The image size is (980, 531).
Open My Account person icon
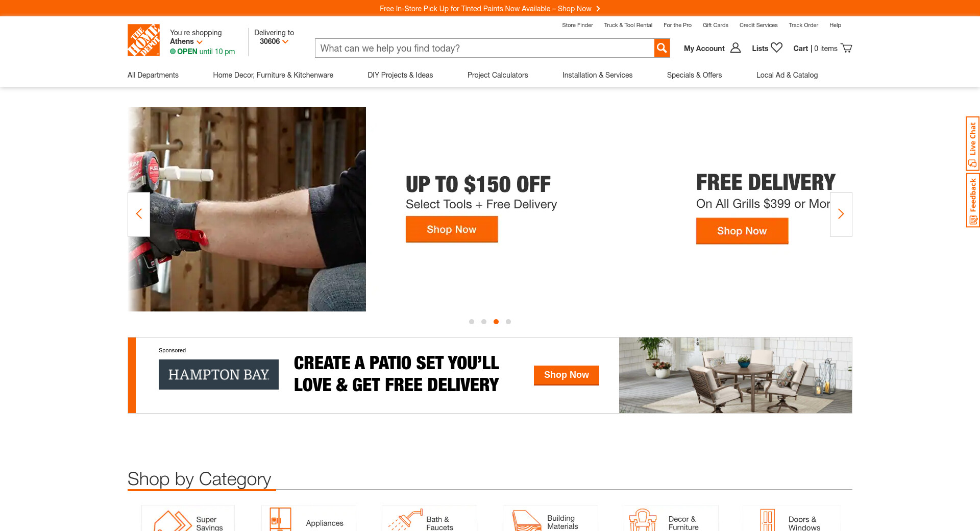click(x=736, y=48)
